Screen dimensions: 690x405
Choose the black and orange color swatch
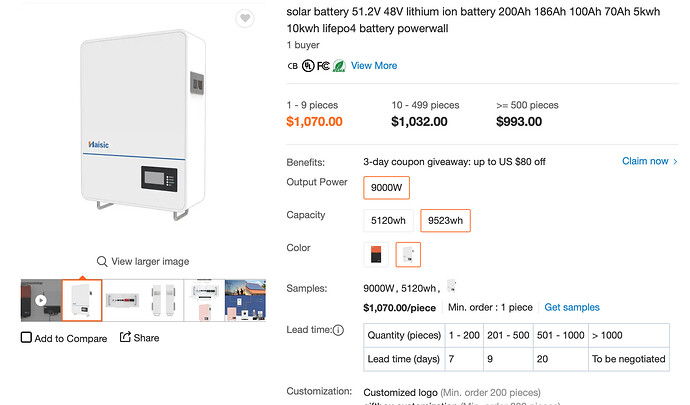coord(376,254)
